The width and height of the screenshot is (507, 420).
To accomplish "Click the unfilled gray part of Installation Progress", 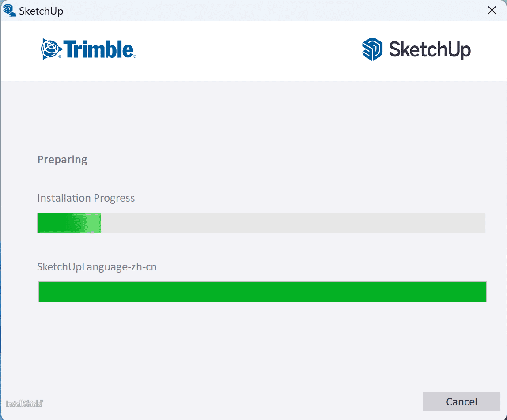I will point(291,223).
